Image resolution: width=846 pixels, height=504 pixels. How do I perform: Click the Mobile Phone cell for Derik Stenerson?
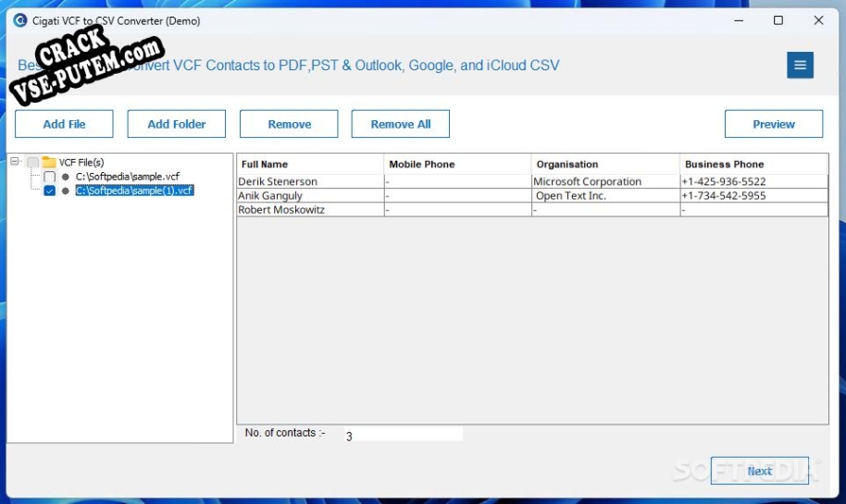click(457, 181)
